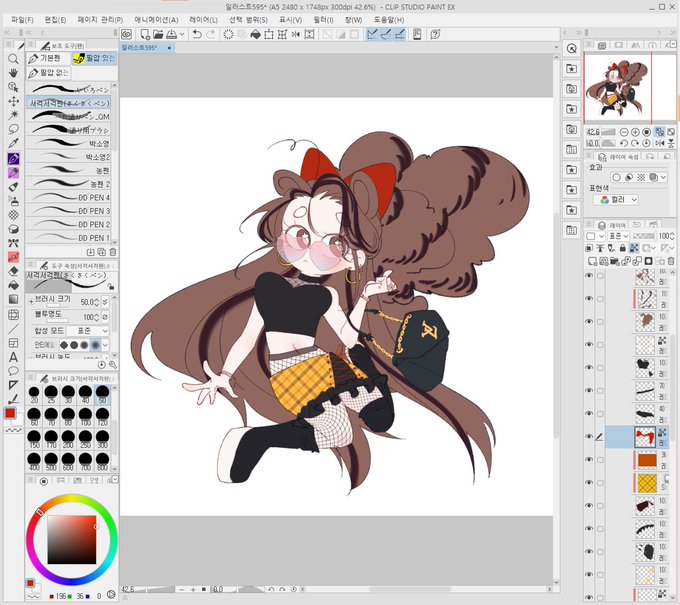The height and width of the screenshot is (605, 680).
Task: Hide the yellow plaid pattern layer
Action: [x=589, y=482]
